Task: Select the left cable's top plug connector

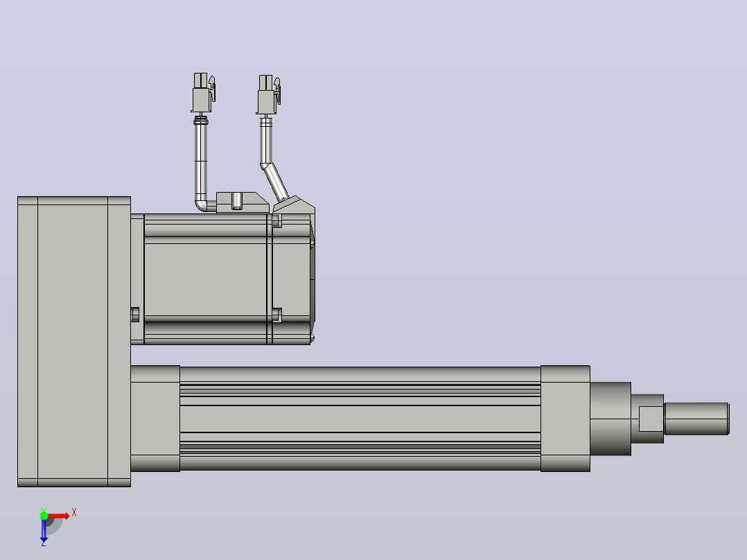Action: (204, 93)
